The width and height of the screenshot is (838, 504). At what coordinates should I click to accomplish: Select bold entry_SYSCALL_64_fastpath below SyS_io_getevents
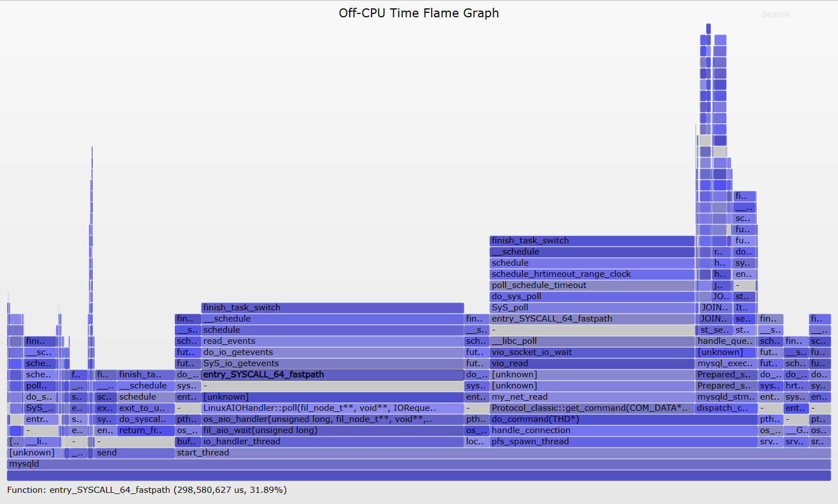[x=332, y=375]
